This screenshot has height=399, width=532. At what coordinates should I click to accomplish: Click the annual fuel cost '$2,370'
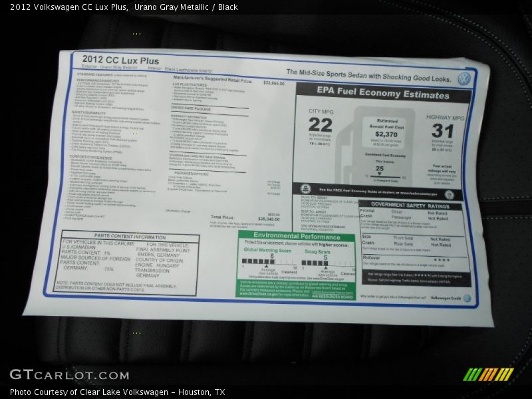[386, 134]
